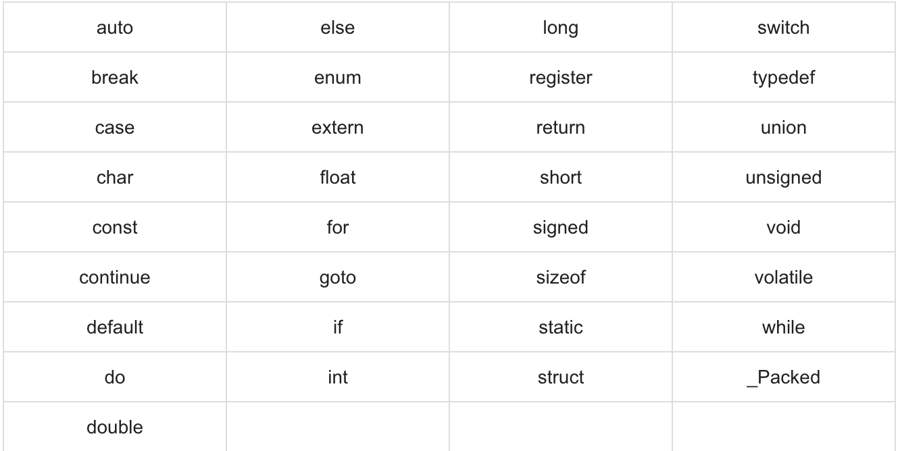Image resolution: width=900 pixels, height=451 pixels.
Task: Click the 'register' keyword text
Action: pos(561,78)
